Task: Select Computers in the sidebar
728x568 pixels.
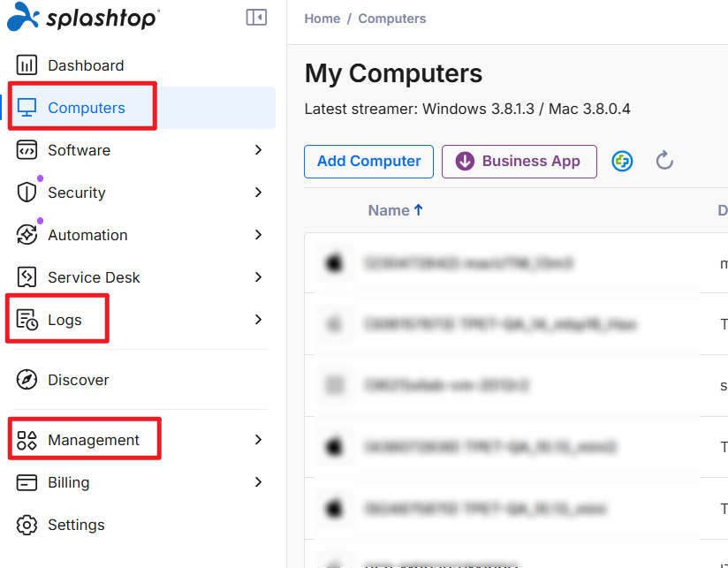Action: [x=87, y=108]
